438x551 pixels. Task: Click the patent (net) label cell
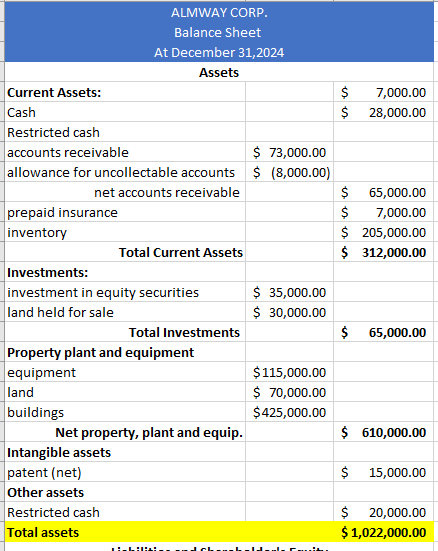[x=125, y=472]
